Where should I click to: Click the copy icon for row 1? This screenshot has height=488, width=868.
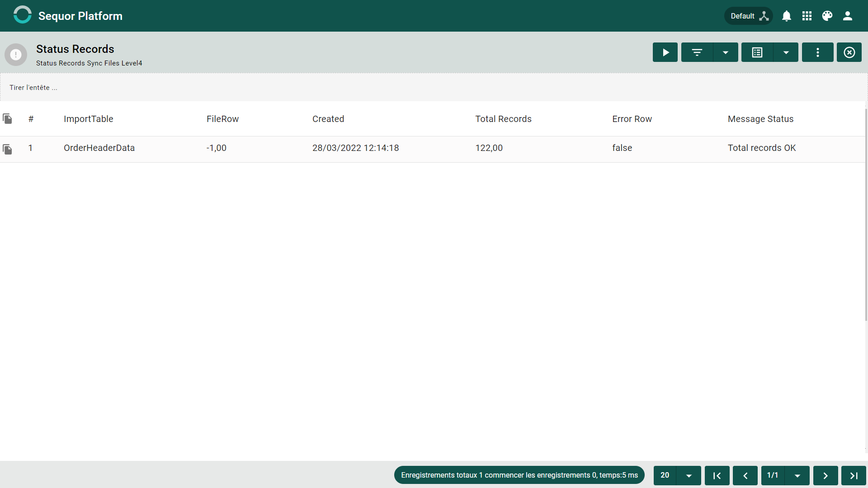(7, 149)
